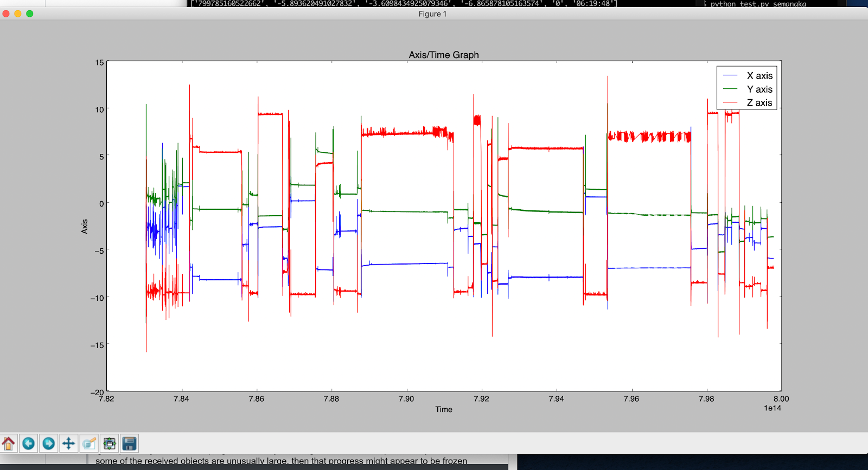This screenshot has height=470, width=868.
Task: Click the 7.90 tick label on the x-axis
Action: coord(406,398)
